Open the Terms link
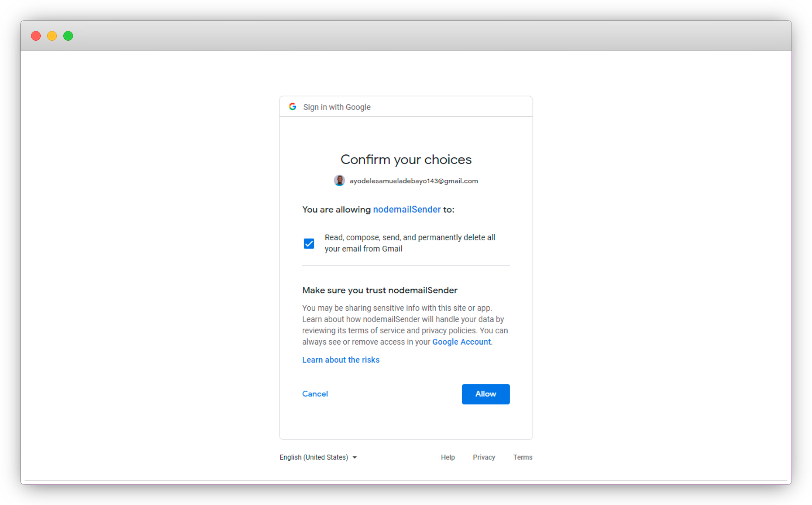The height and width of the screenshot is (505, 812). coord(523,457)
